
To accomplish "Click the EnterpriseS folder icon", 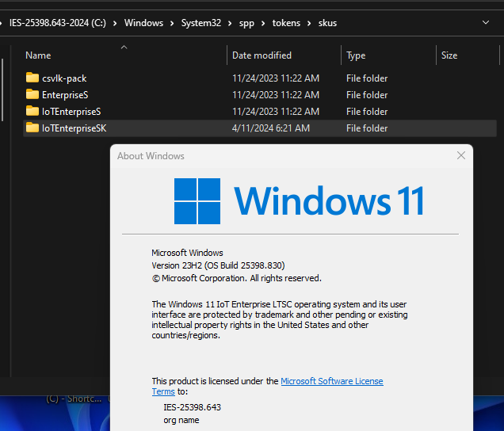I will tap(32, 94).
